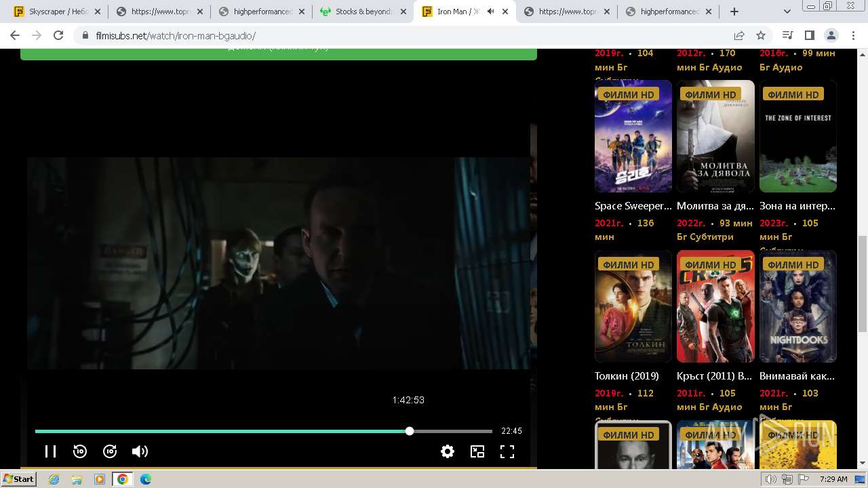This screenshot has width=868, height=488.
Task: Open Nightbooks movie poster
Action: [798, 306]
